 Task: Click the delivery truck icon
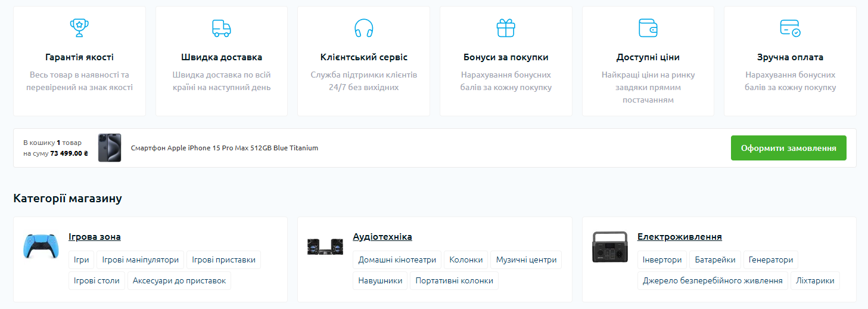[222, 28]
